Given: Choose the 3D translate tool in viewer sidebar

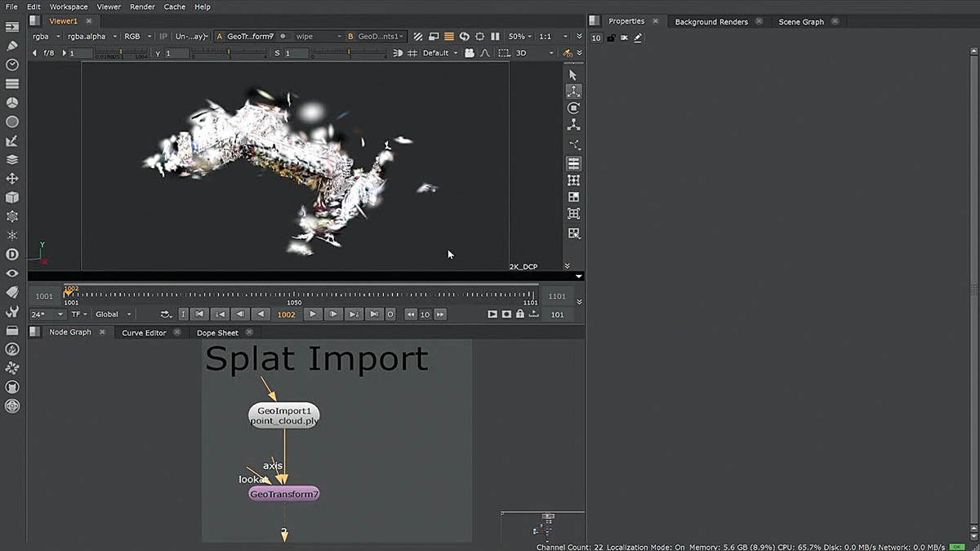Looking at the screenshot, I should (573, 91).
